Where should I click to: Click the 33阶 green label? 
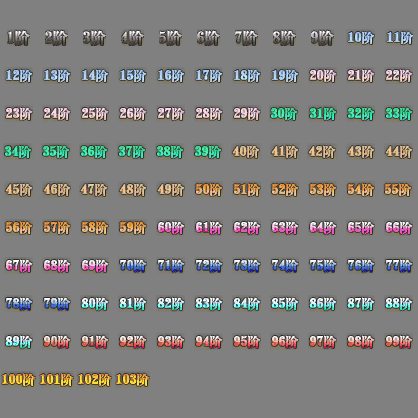[x=398, y=114]
